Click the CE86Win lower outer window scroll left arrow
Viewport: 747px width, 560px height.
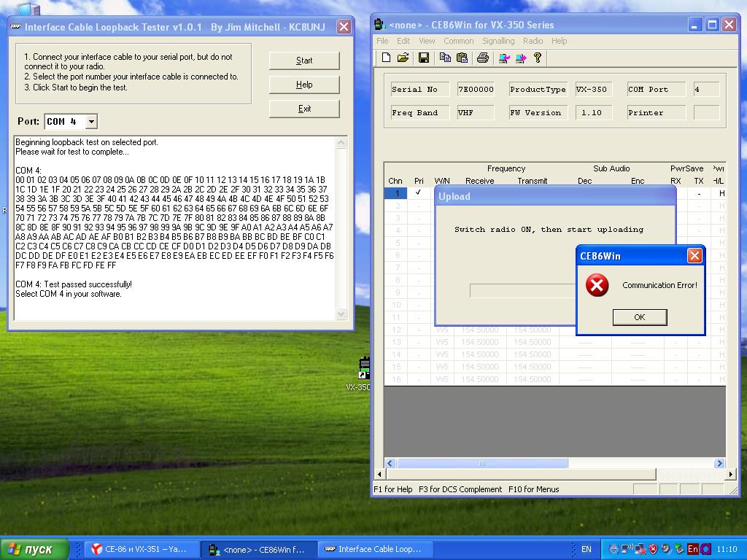379,474
